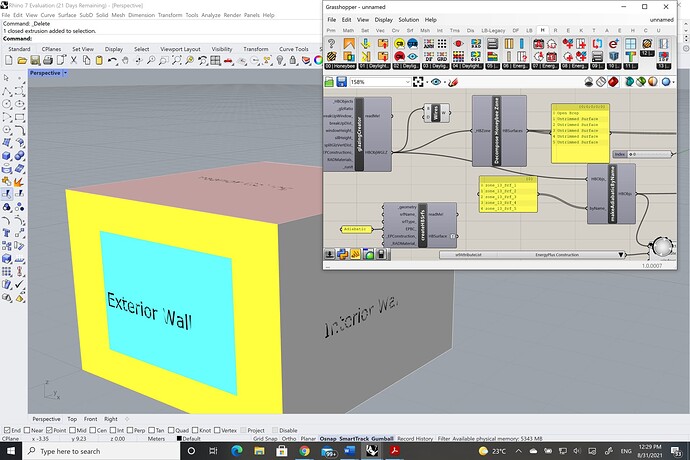Toggle the Near osnap checkbox
Viewport: 690px width, 460px height.
pos(27,430)
